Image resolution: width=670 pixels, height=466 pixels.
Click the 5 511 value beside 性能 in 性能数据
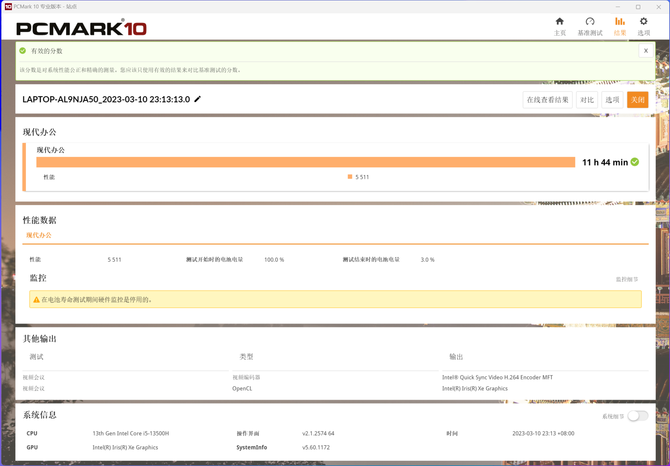(x=114, y=260)
